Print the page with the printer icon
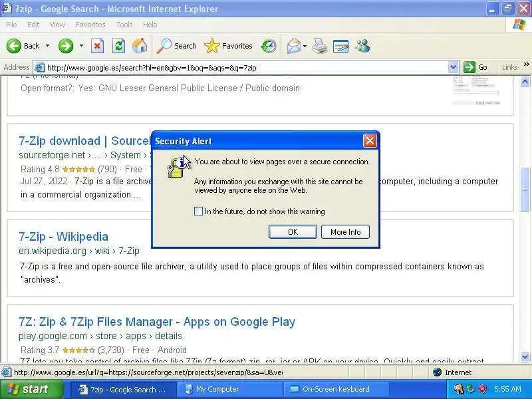 [x=320, y=46]
